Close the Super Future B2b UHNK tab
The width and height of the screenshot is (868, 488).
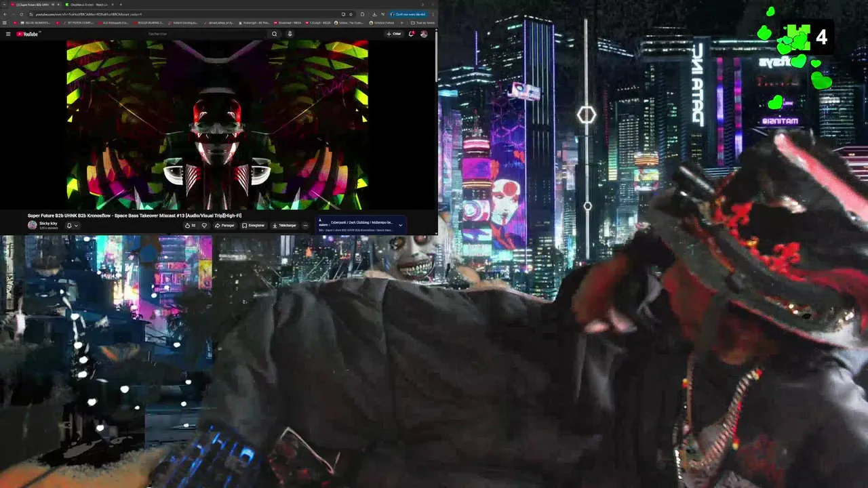click(x=58, y=5)
